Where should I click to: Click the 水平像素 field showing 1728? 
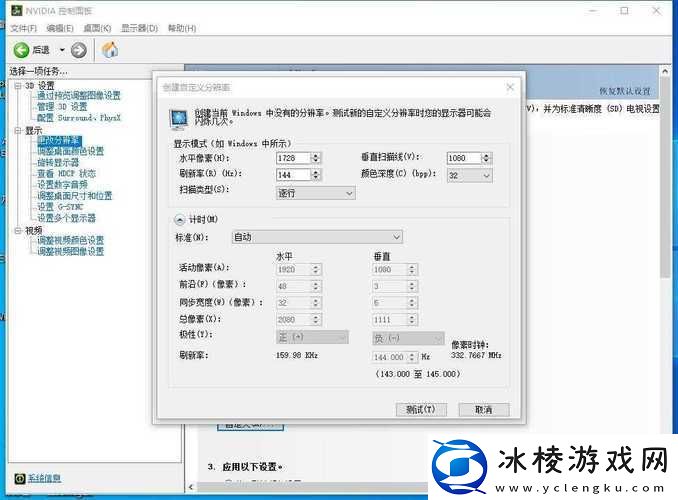pyautogui.click(x=294, y=158)
